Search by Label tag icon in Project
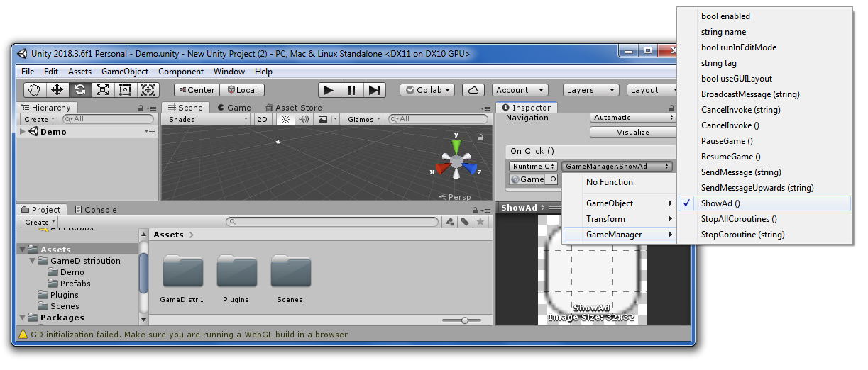The image size is (868, 370). [x=465, y=222]
